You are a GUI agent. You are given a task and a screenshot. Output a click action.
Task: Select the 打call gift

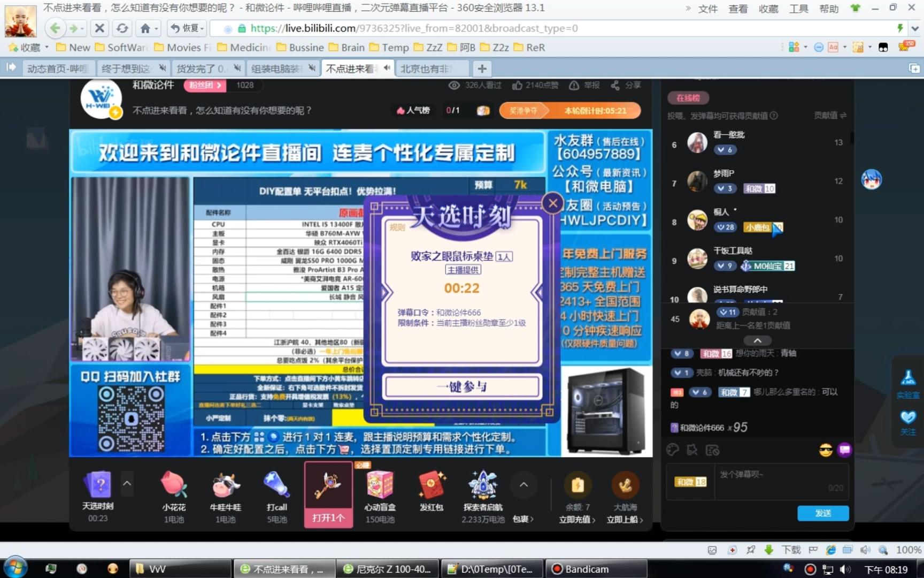(x=277, y=496)
